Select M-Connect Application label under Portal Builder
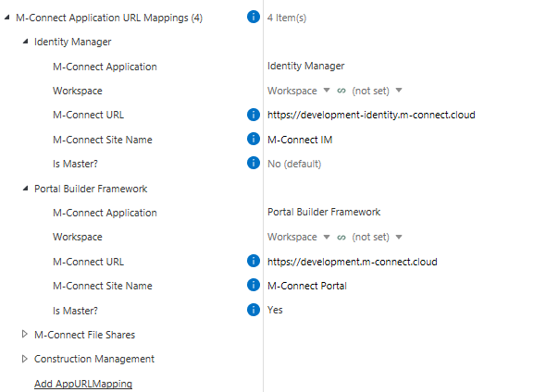This screenshot has width=546, height=392. (105, 213)
